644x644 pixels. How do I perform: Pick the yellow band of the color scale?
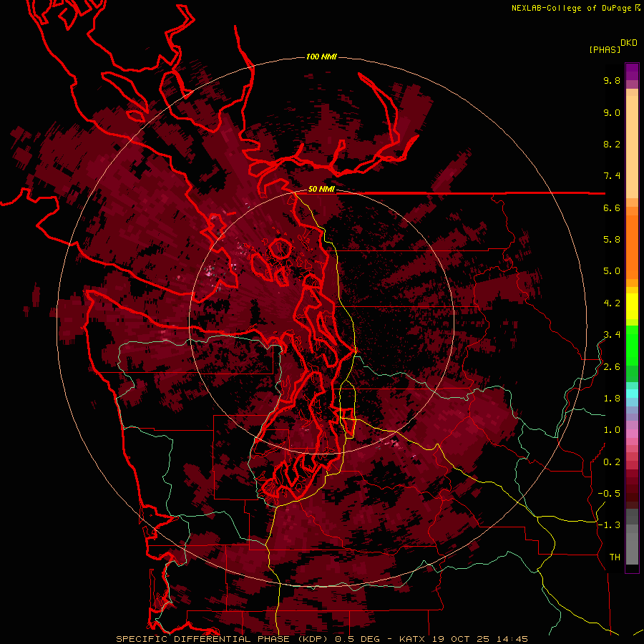point(632,306)
